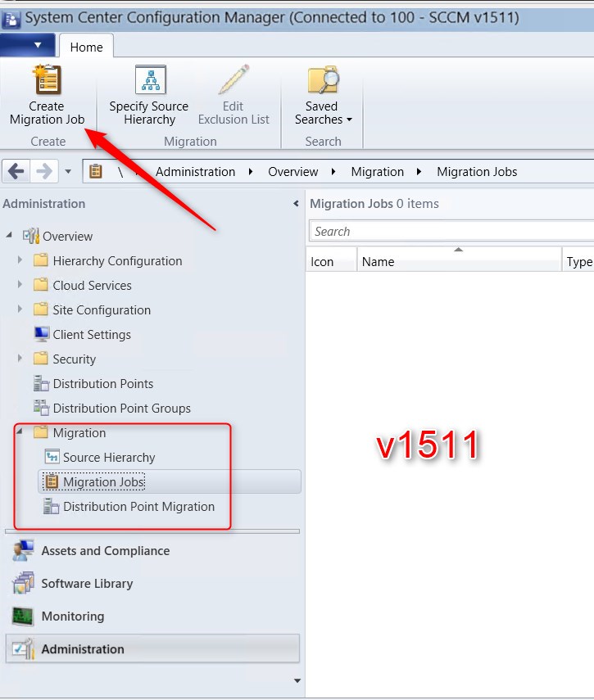Expand the Hierarchy Configuration node
Screen dimensions: 594x700
click(x=20, y=260)
